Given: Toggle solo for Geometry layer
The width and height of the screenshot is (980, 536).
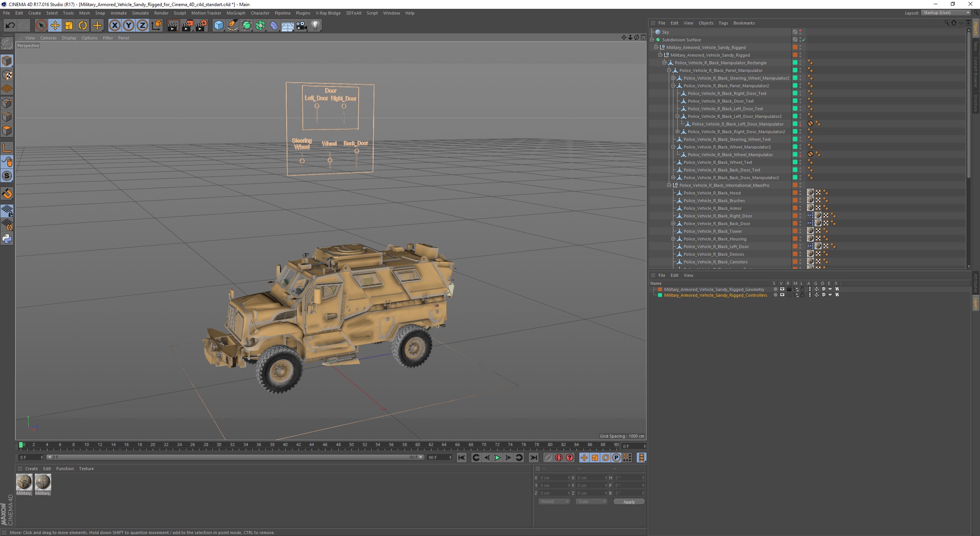Looking at the screenshot, I should (x=775, y=289).
